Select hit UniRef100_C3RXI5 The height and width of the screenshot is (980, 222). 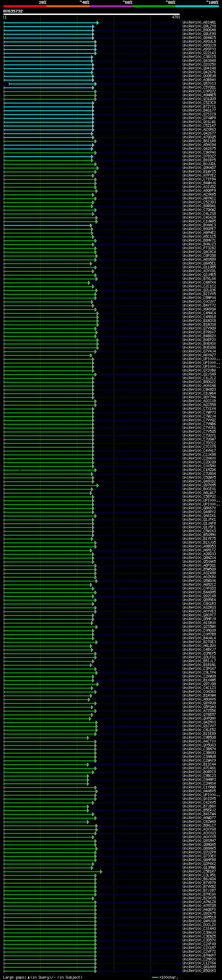[199, 57]
